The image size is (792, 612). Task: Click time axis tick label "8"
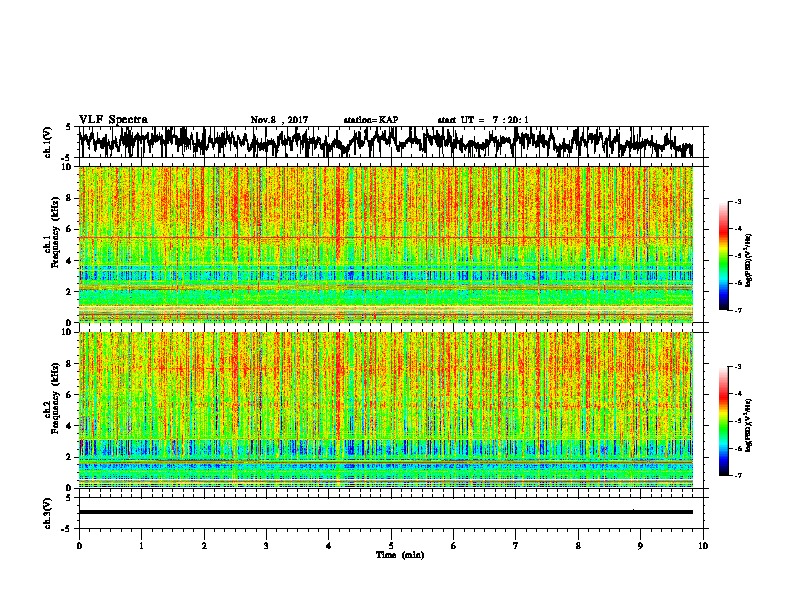[578, 546]
